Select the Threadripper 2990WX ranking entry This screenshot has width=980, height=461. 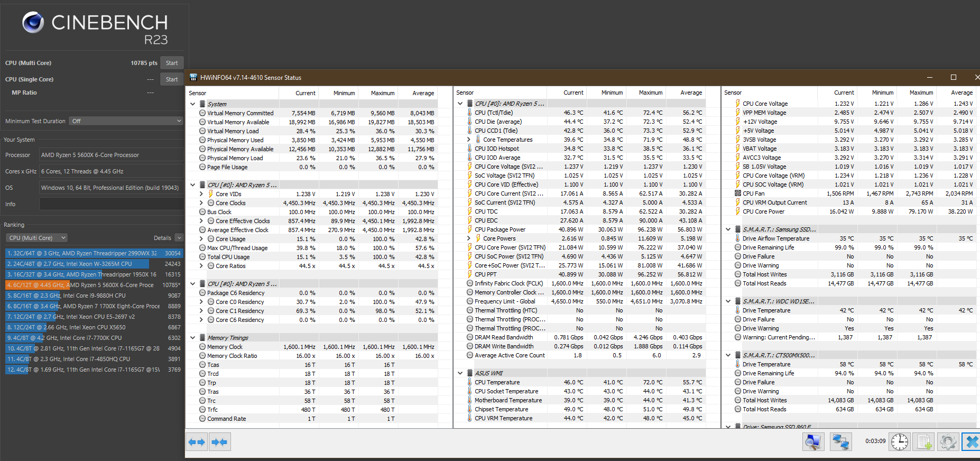pyautogui.click(x=94, y=253)
